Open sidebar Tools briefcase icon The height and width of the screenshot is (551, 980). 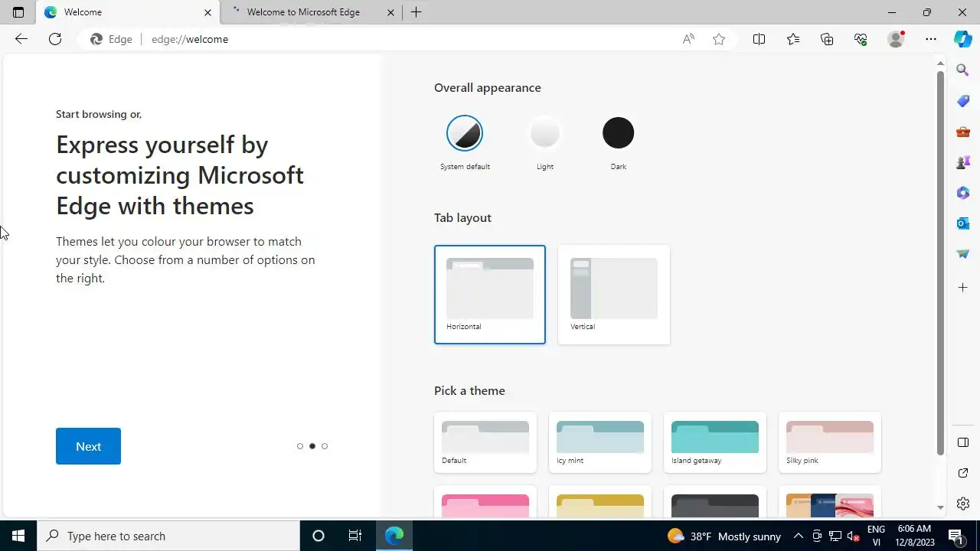click(963, 132)
